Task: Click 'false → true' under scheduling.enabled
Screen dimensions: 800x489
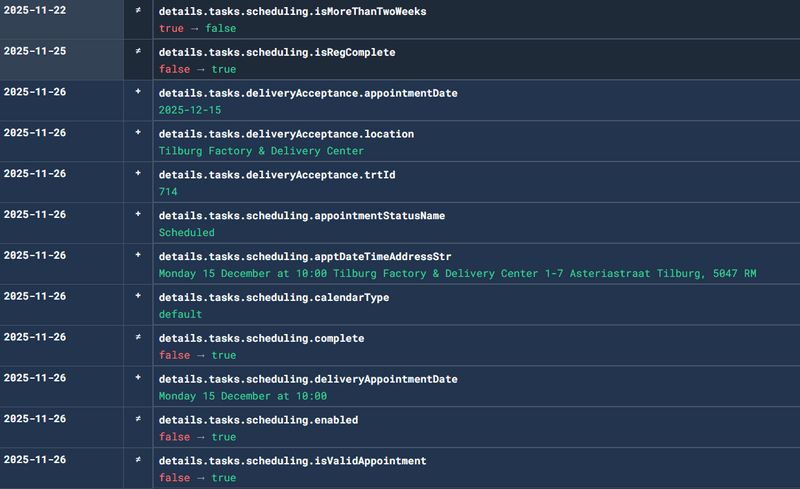Action: click(197, 437)
